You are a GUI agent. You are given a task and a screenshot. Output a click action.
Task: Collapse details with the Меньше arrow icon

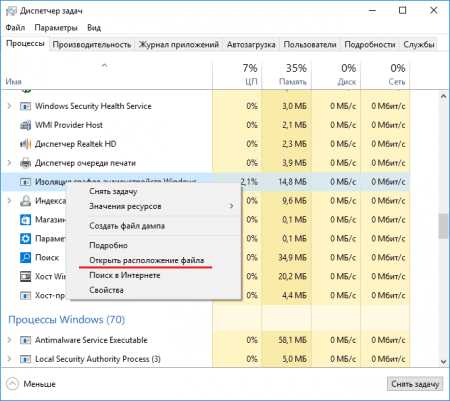pos(12,384)
